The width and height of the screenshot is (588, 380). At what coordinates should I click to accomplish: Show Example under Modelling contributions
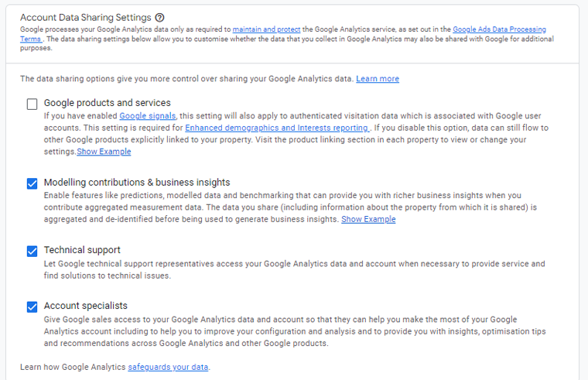pos(368,219)
